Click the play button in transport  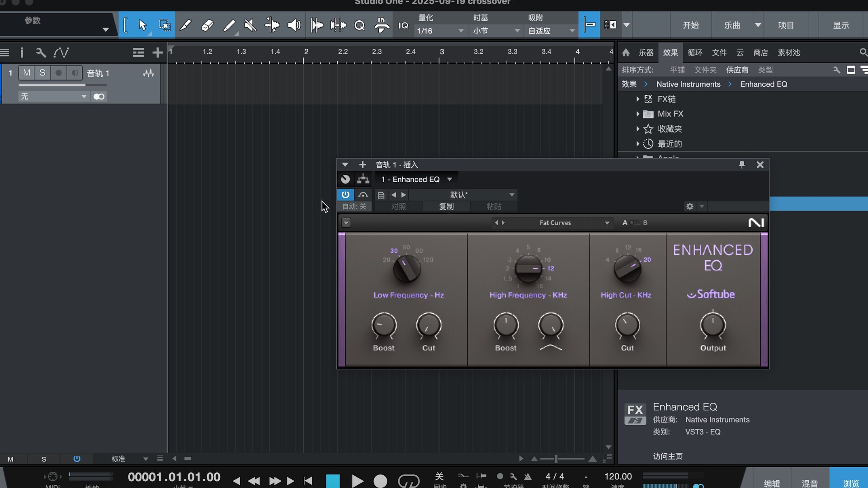pyautogui.click(x=357, y=481)
